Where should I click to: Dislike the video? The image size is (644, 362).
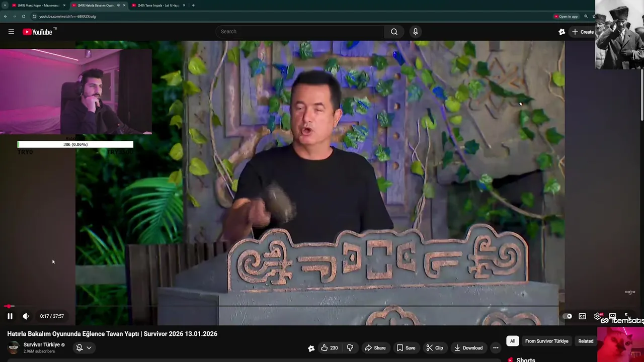(350, 348)
